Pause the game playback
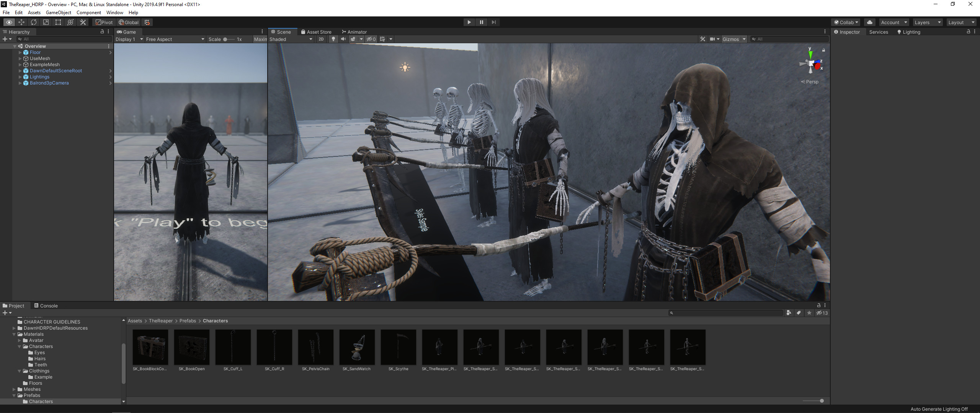 coord(481,22)
